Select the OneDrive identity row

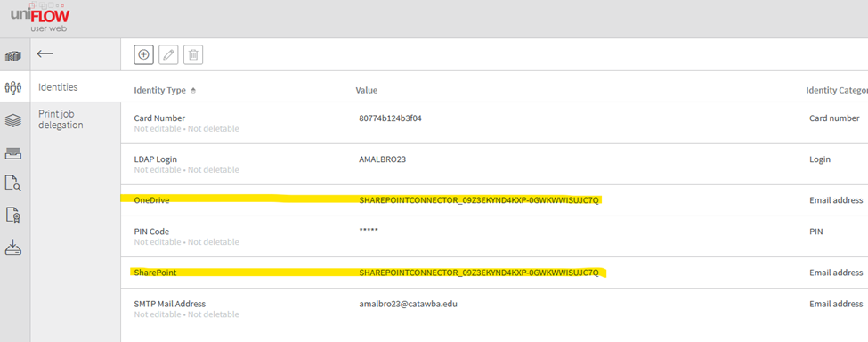point(494,200)
